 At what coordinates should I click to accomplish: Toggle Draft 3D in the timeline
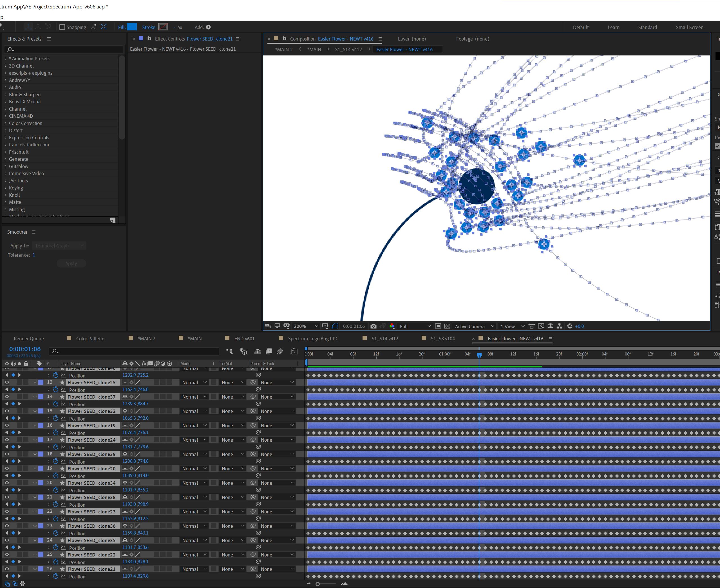(243, 351)
